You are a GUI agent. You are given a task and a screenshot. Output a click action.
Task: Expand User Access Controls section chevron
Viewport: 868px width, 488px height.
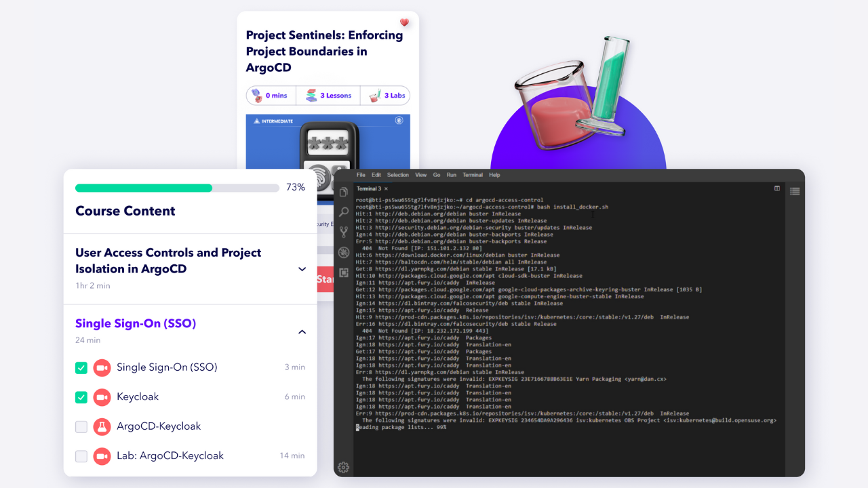click(302, 269)
